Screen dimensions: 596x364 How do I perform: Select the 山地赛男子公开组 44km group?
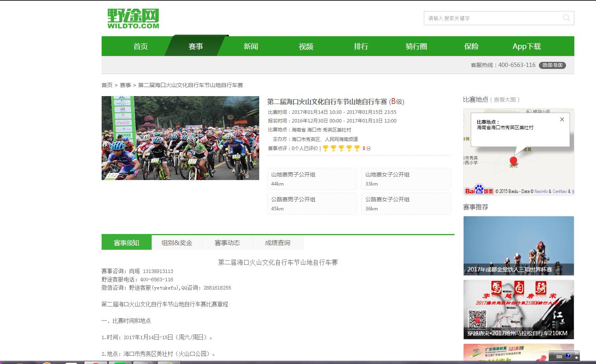point(312,179)
